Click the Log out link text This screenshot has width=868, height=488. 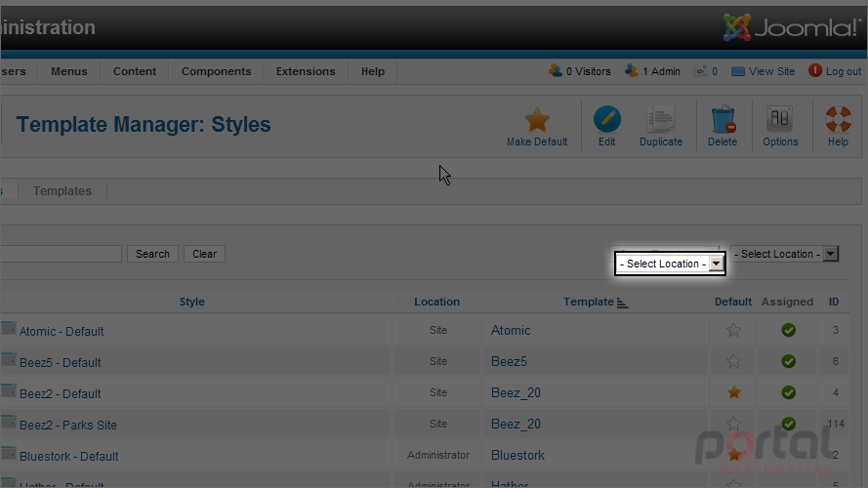point(844,71)
